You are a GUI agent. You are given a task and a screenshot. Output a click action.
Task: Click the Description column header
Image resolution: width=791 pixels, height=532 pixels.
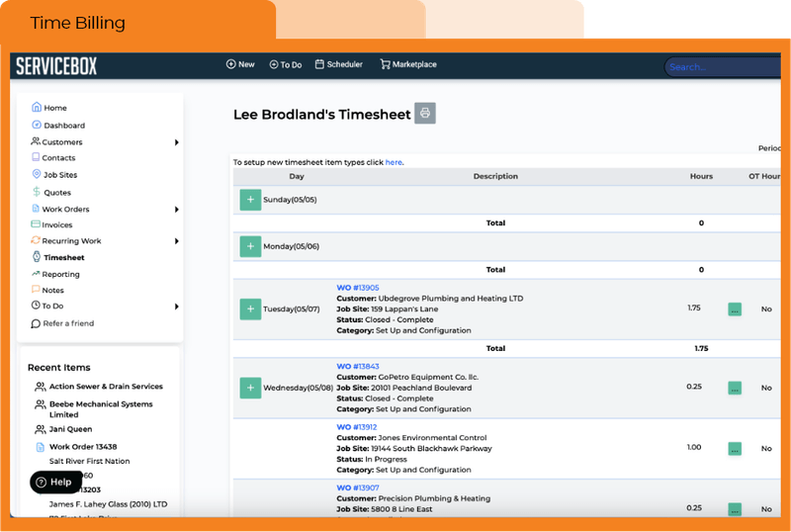(x=495, y=176)
